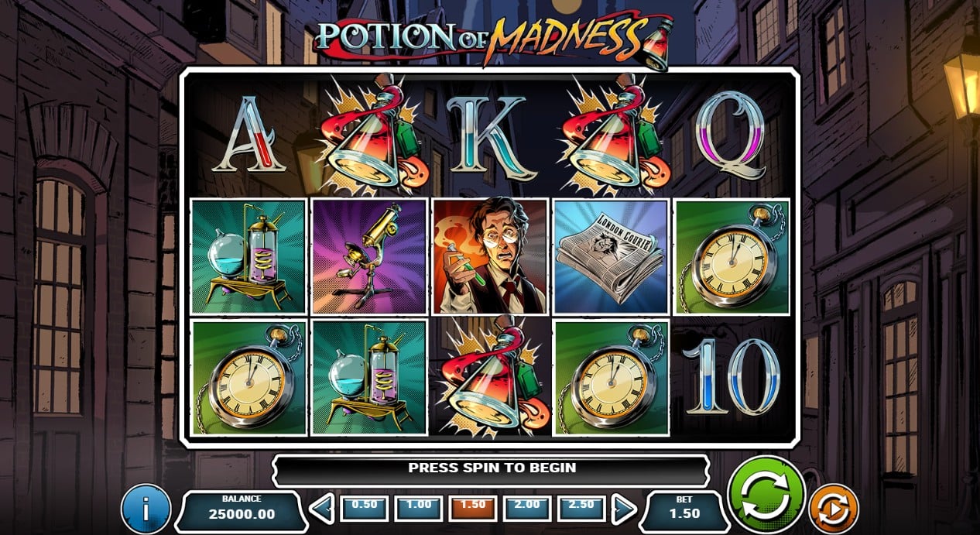Click the microscope symbol on reels
The image size is (980, 535).
[x=369, y=256]
